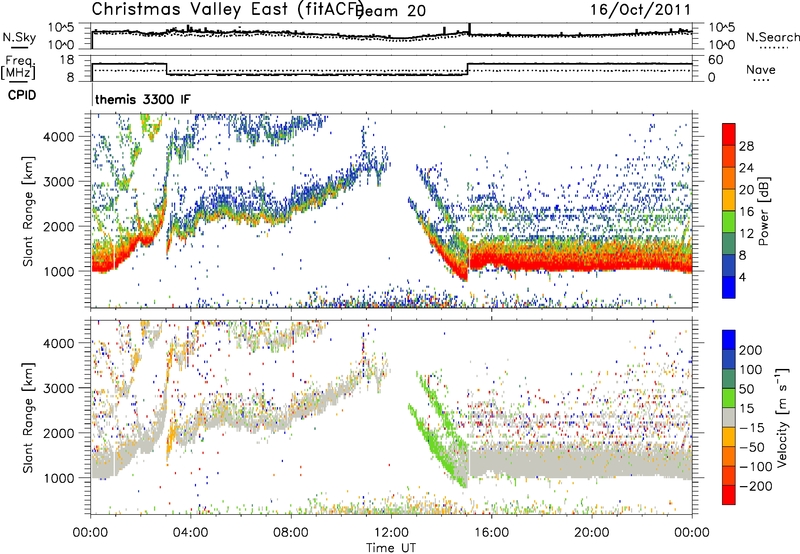Click the "4000" tick on power panel axis
Image resolution: width=800 pixels, height=554 pixels.
tap(58, 137)
